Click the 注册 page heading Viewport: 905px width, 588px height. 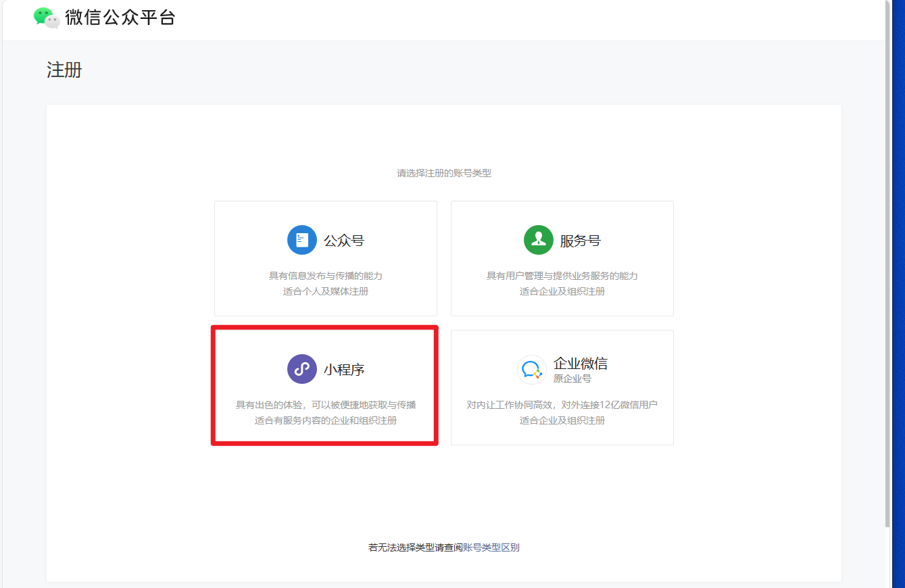[x=64, y=70]
